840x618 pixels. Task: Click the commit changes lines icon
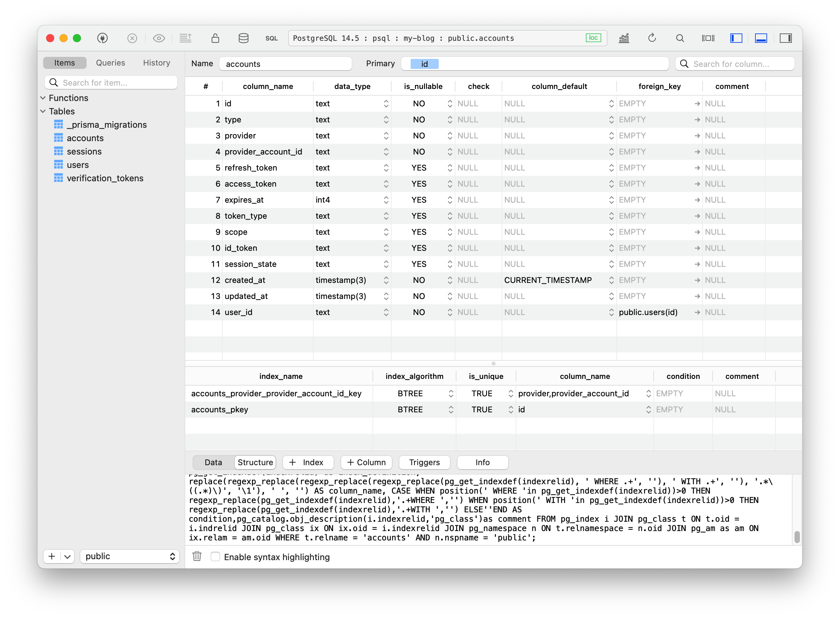186,38
